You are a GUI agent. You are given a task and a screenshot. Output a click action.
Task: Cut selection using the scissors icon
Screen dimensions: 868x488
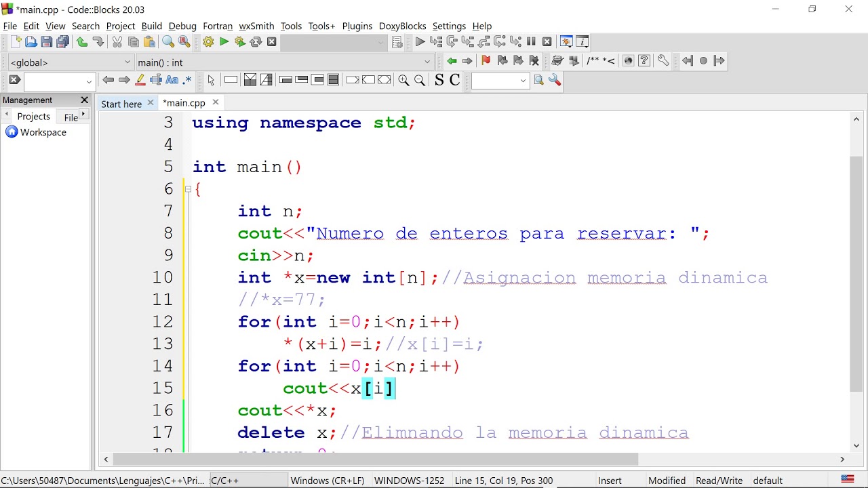(117, 42)
